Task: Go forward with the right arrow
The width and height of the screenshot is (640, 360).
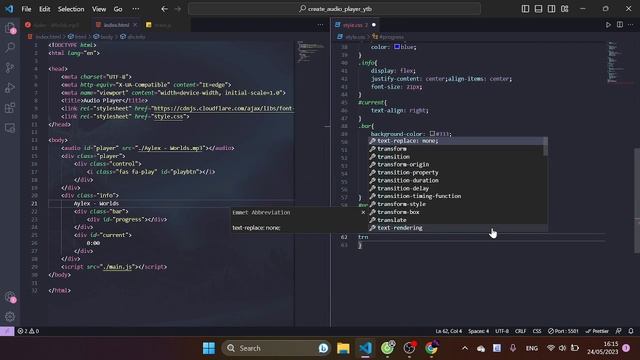Action: click(178, 9)
